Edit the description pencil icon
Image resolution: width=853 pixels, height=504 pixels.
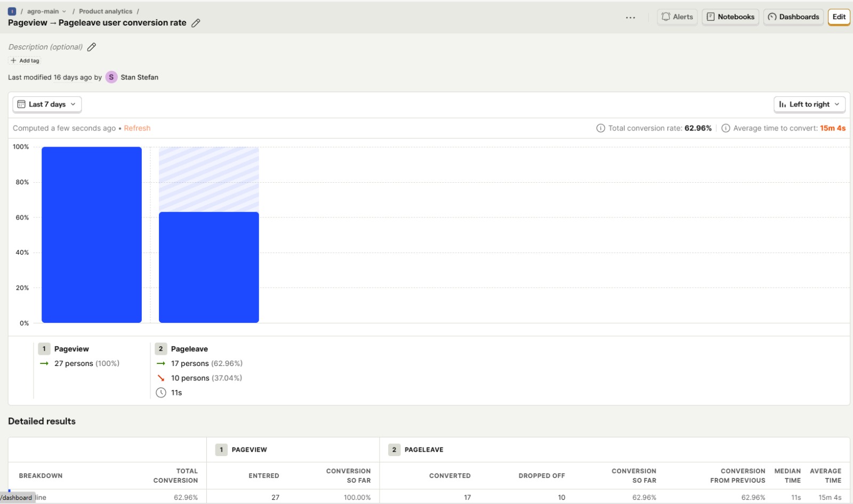point(92,47)
